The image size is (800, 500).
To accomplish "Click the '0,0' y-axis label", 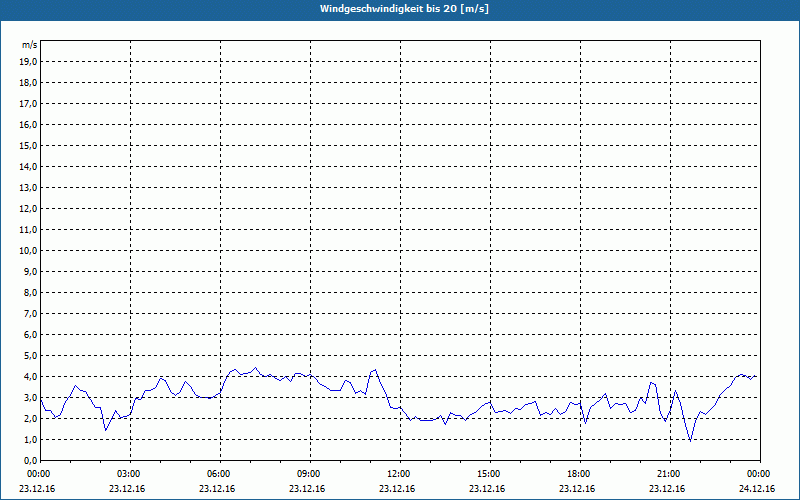I will pos(30,460).
